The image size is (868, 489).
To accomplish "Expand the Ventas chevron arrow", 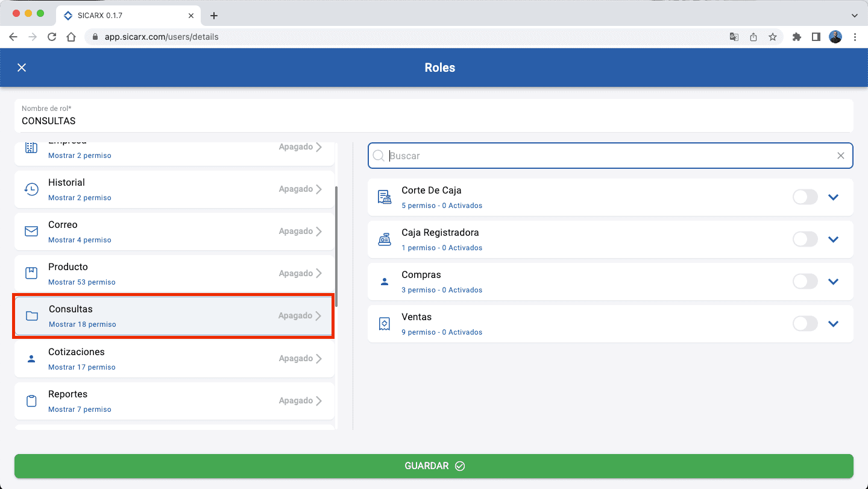I will click(x=834, y=324).
